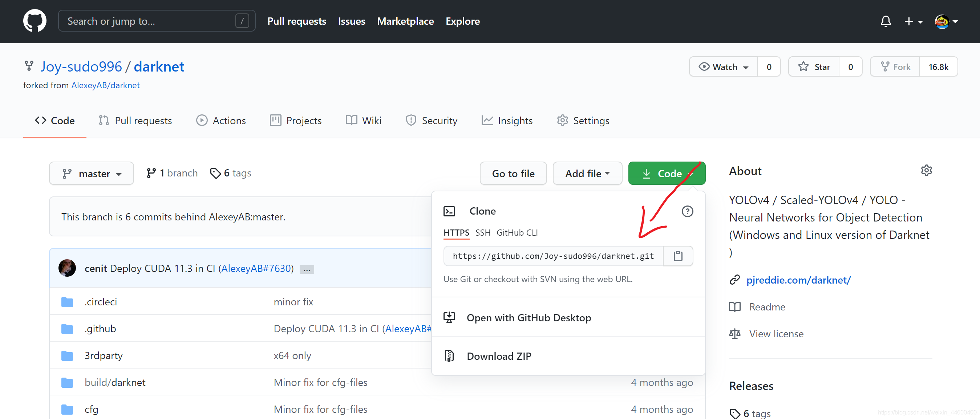Open user avatar profile menu
This screenshot has width=980, height=419.
946,21
